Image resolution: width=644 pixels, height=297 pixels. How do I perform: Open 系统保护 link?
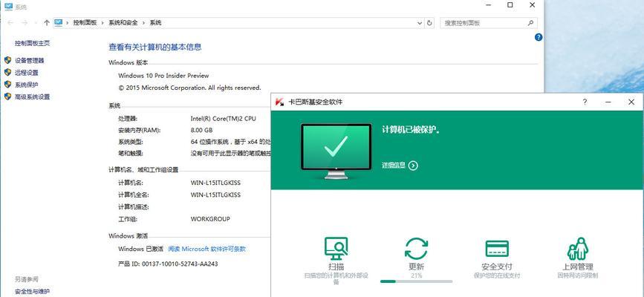tap(26, 85)
